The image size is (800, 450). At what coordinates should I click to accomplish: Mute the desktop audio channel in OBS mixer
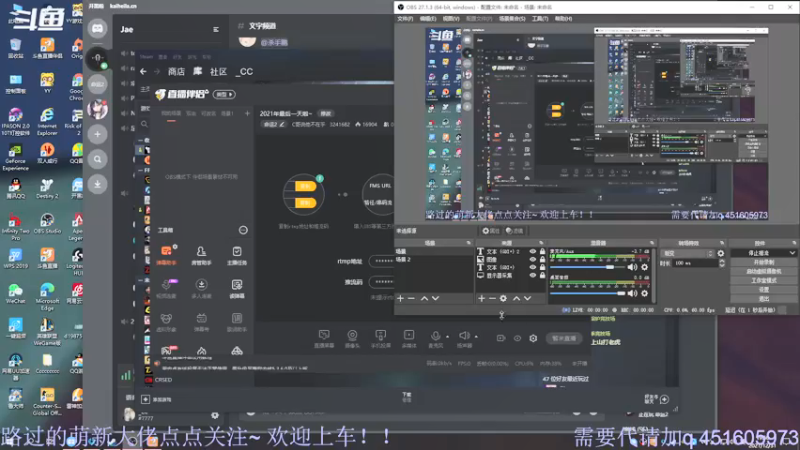coord(633,293)
